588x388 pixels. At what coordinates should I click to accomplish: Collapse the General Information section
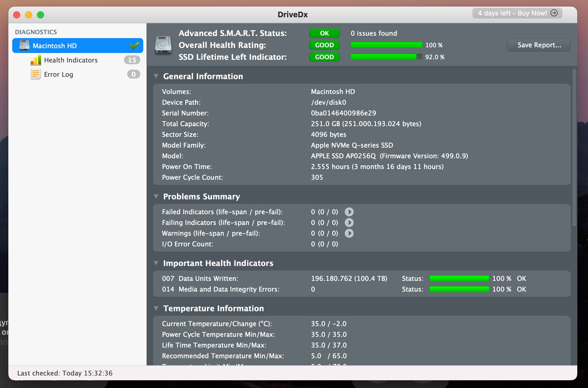[x=156, y=76]
